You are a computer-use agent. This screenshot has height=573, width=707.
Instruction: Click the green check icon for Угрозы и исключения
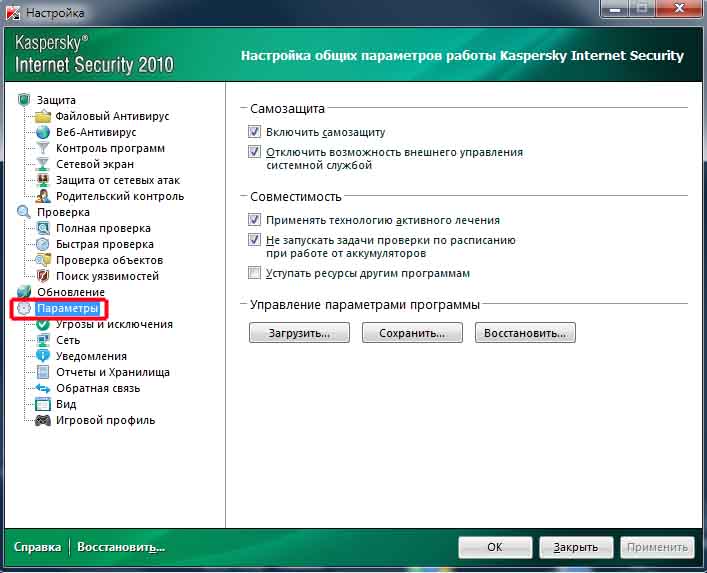pyautogui.click(x=43, y=324)
